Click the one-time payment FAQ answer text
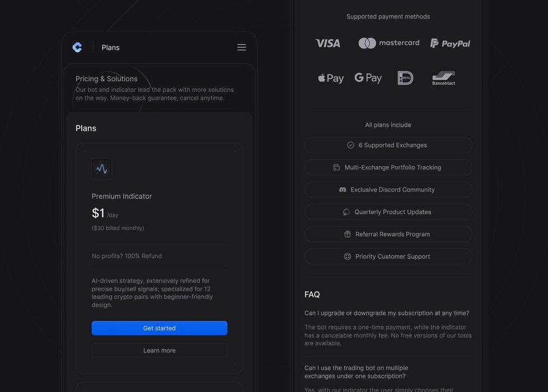 [388, 335]
